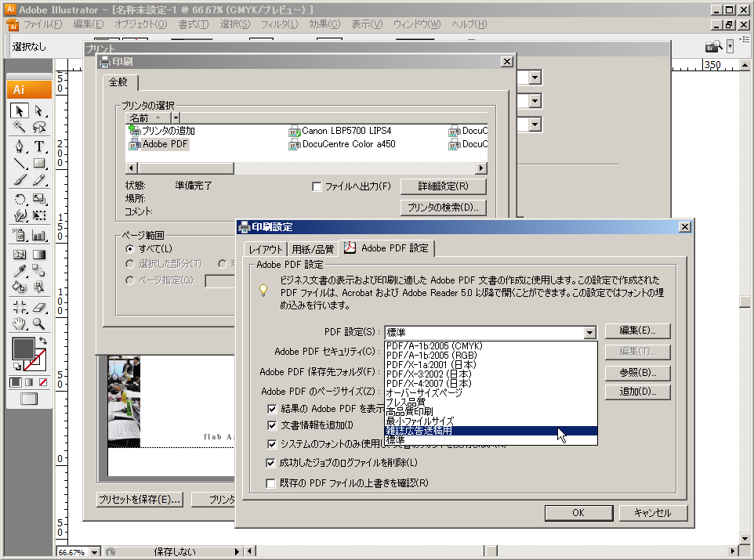Select the Symbol Sprayer tool
This screenshot has width=754, height=560.
20,235
